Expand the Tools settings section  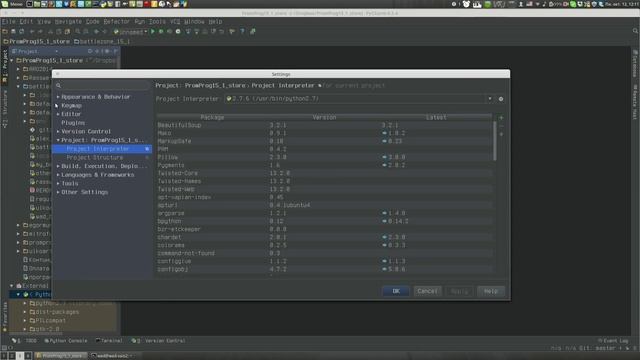58,184
